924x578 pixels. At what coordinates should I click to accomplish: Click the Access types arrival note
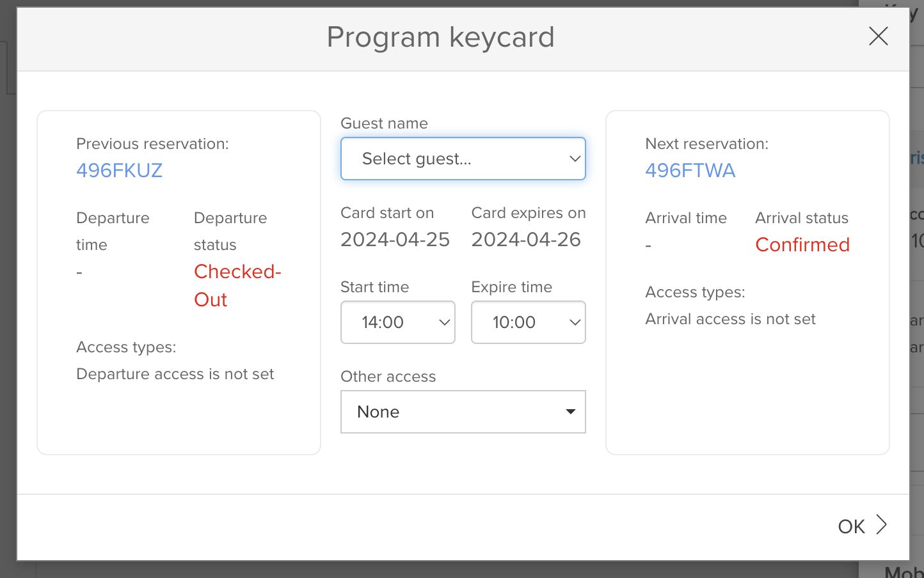pyautogui.click(x=730, y=318)
